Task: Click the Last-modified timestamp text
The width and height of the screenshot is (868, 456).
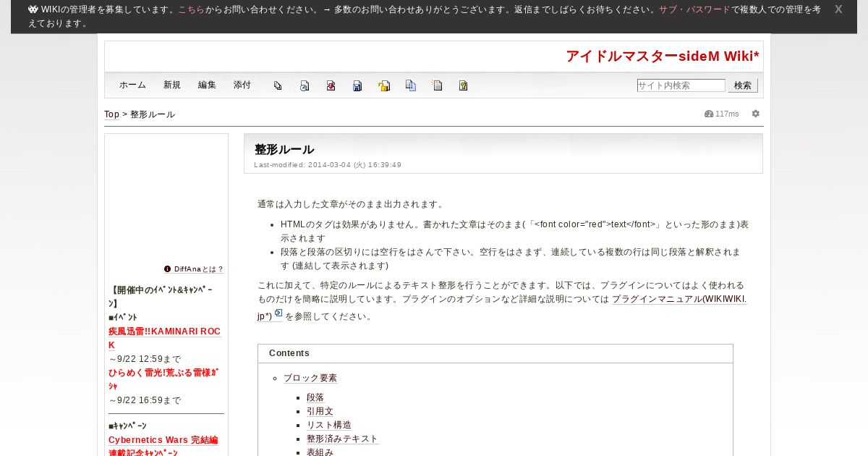Action: (x=328, y=165)
